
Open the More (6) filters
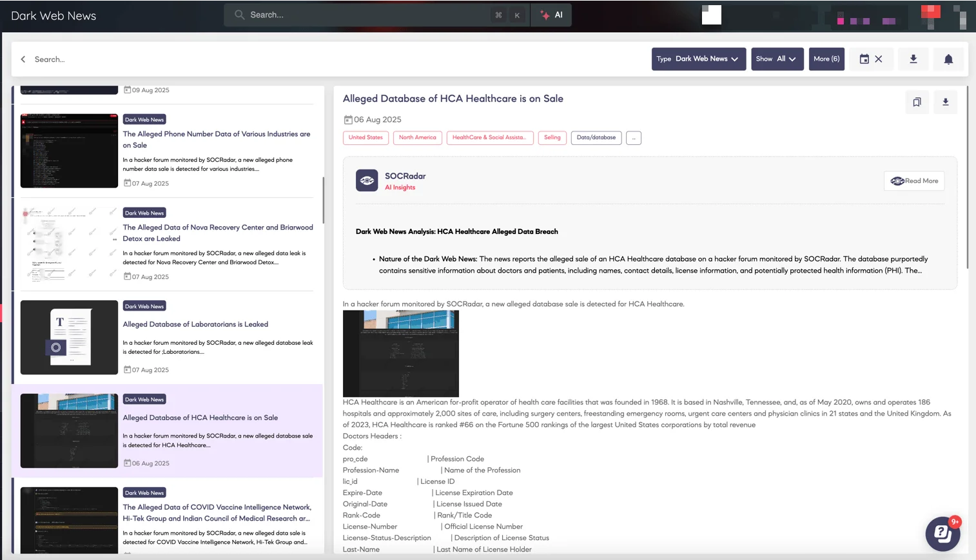tap(826, 59)
